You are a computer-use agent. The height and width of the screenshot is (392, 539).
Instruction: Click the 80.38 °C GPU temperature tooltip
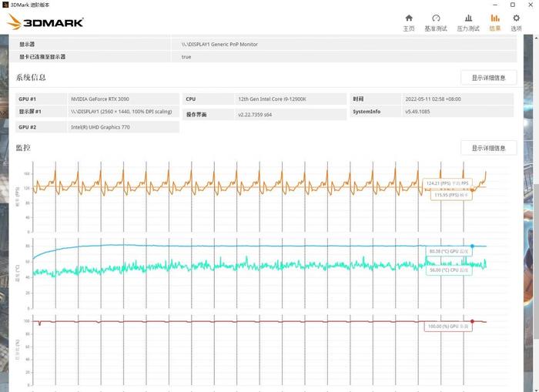pyautogui.click(x=449, y=251)
